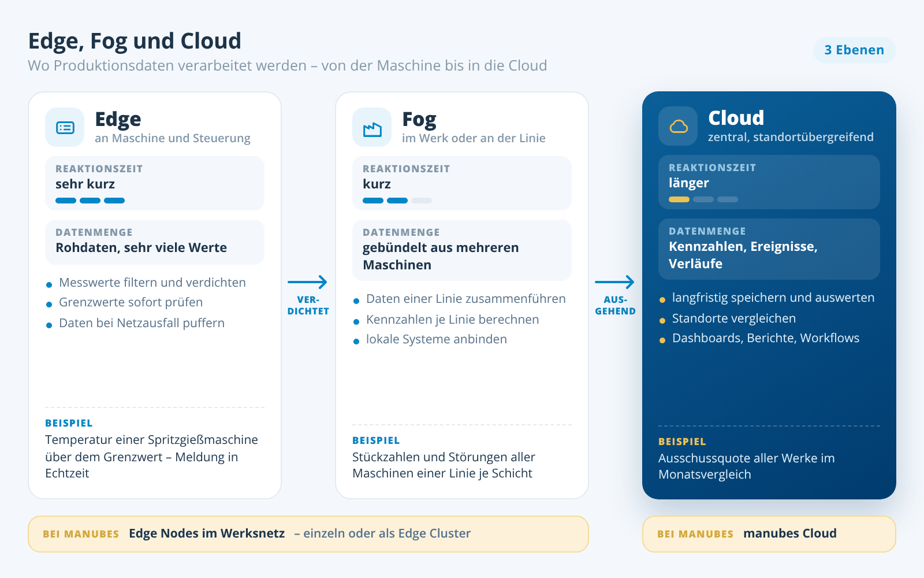The width and height of the screenshot is (924, 578).
Task: Click the 'Cloud' card heading
Action: coord(736,118)
